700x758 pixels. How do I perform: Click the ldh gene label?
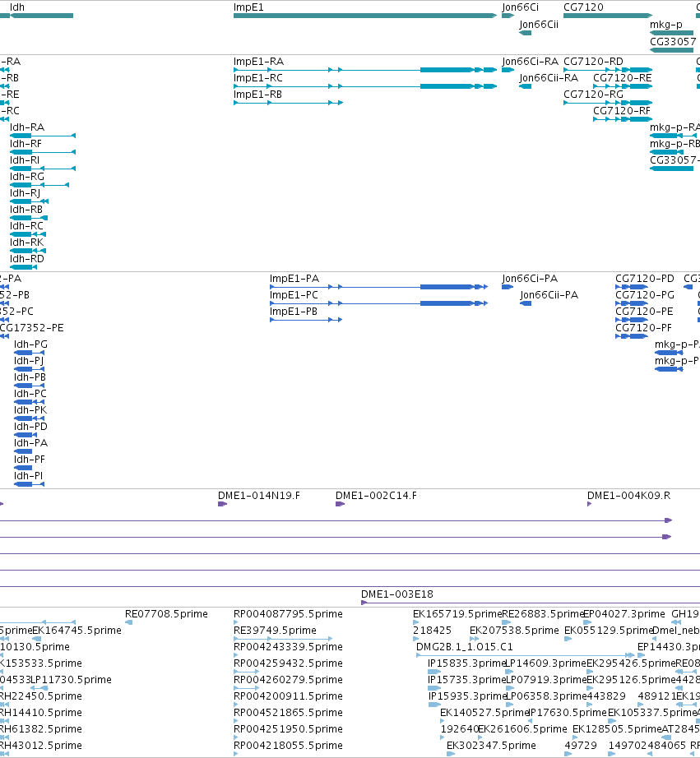tap(17, 7)
